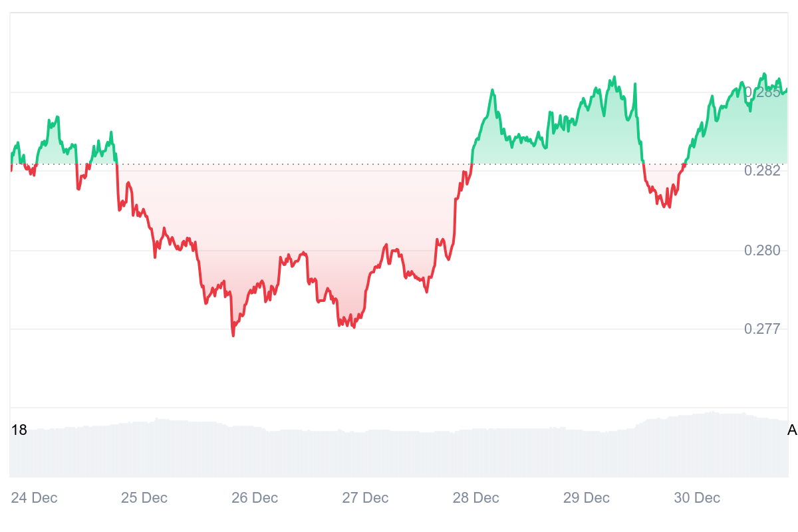Click the 0.280 price axis label
Viewport: 798px width, 532px height.
[x=762, y=251]
